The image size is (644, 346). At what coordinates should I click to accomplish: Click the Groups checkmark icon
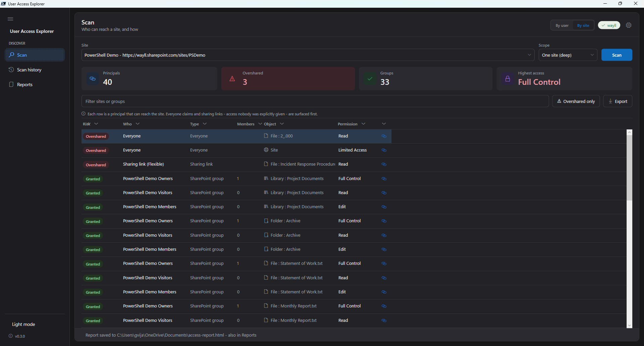370,79
